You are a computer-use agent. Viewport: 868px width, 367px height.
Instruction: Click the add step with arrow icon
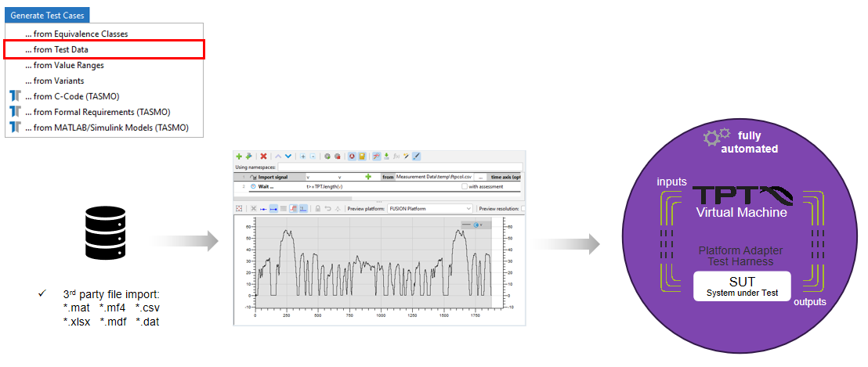tap(248, 157)
